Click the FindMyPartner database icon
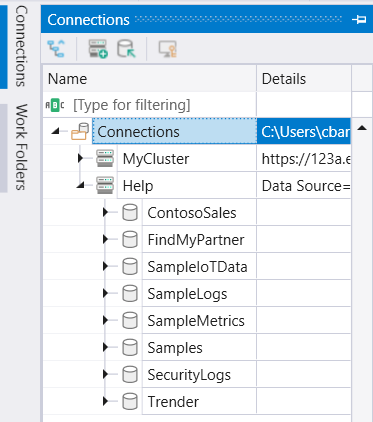 click(130, 239)
